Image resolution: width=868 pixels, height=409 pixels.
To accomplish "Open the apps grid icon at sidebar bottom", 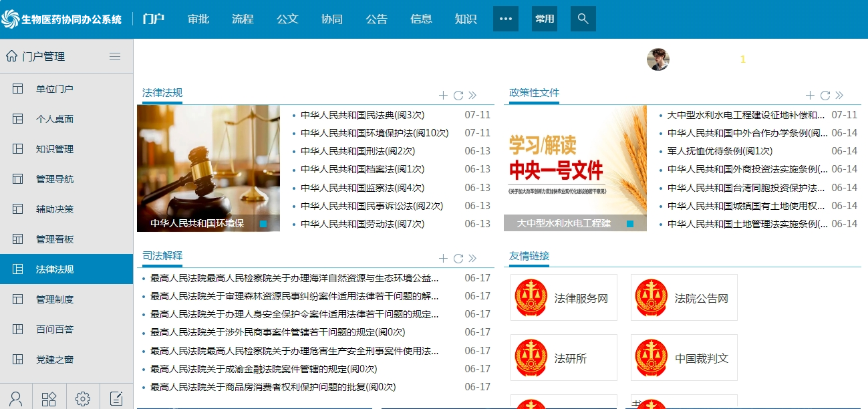I will 49,399.
